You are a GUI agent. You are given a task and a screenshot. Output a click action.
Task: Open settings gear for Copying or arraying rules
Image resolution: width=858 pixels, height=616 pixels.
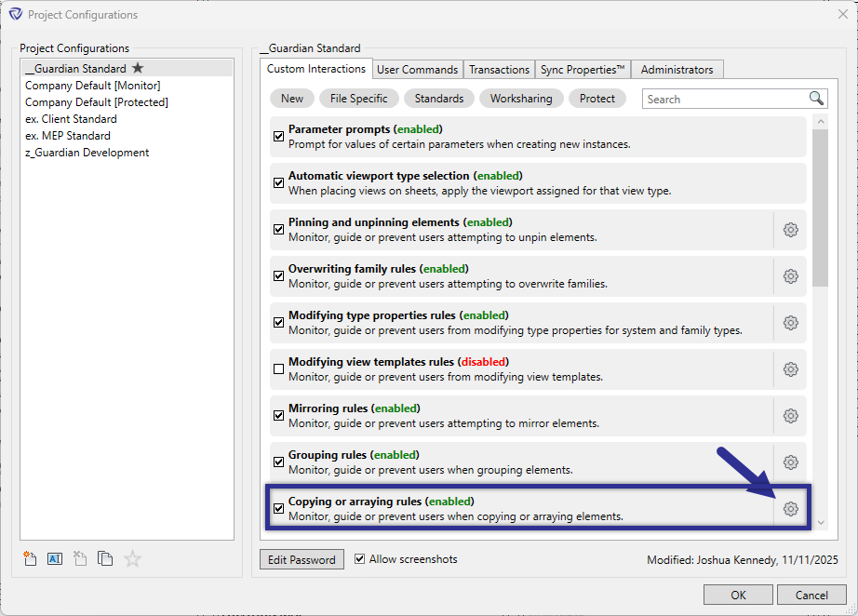coord(790,508)
